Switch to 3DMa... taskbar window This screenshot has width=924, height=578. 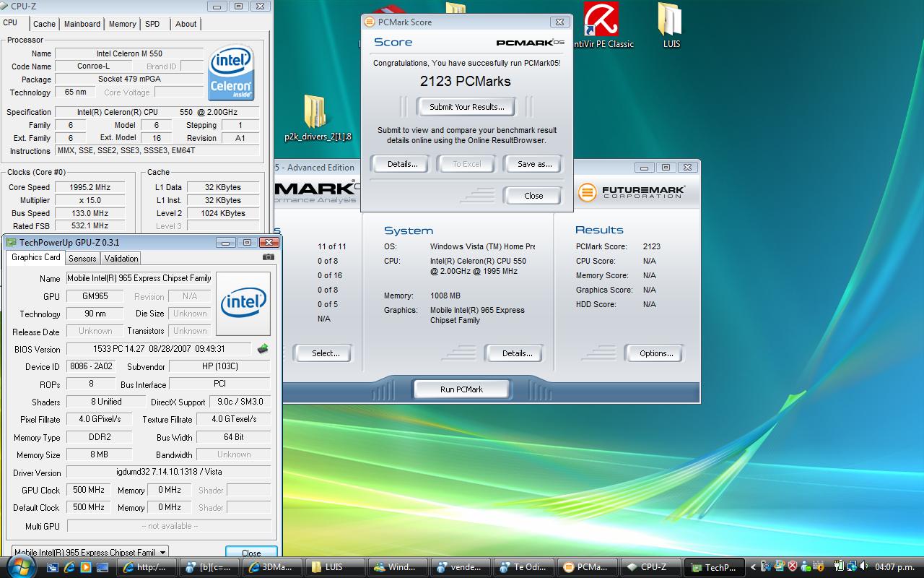(273, 567)
